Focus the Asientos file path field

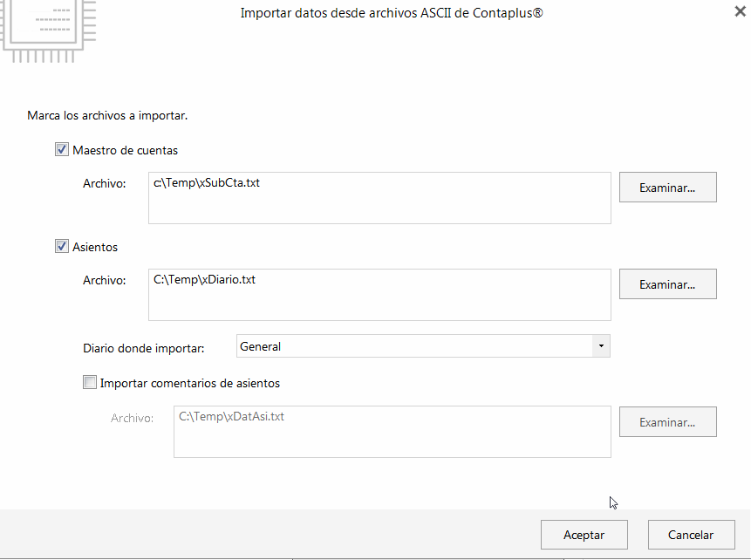[x=379, y=295]
